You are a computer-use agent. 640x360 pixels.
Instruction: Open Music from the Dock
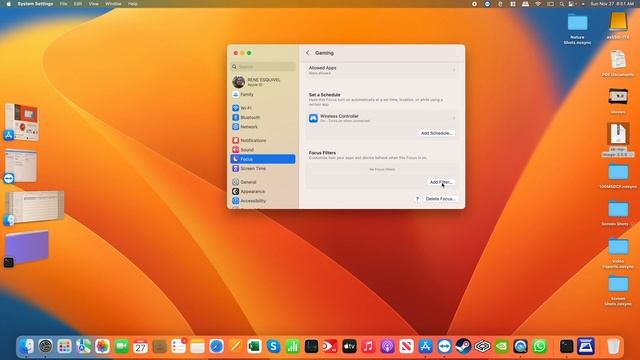[x=368, y=346]
